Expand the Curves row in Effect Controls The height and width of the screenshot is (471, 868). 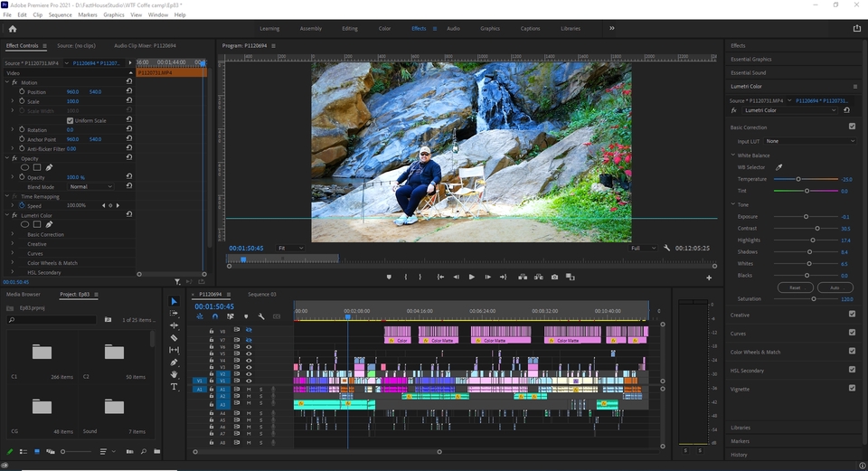coord(13,253)
